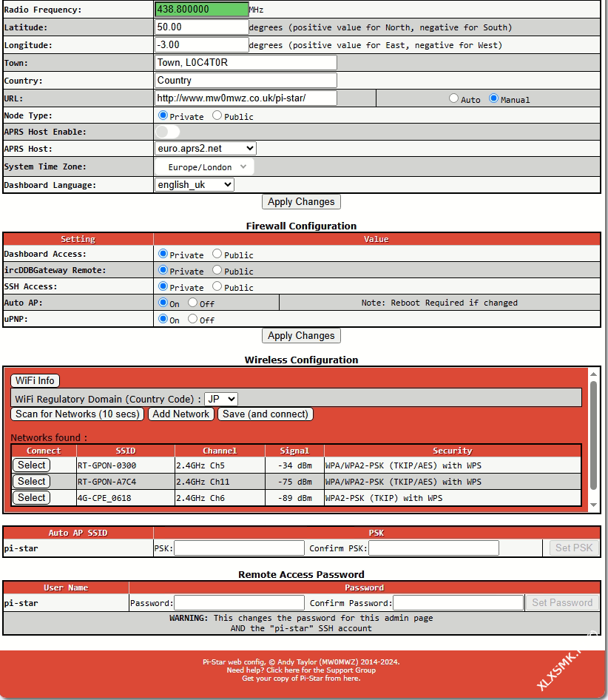
Task: Click the '-34 dBm' signal value
Action: [294, 465]
